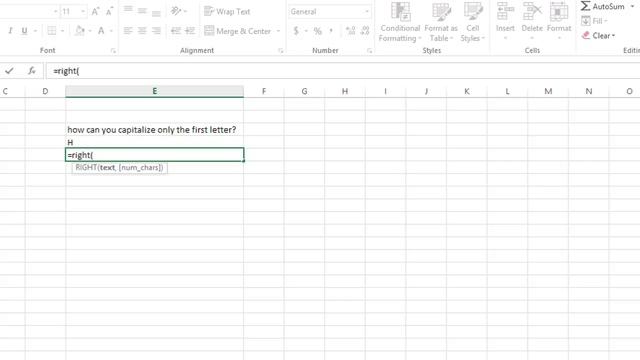Click the cell containing 'H'
The image size is (640, 360).
coord(154,142)
